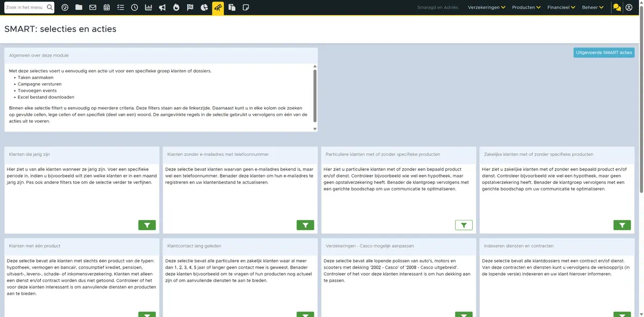Open the bar chart icon

tap(148, 8)
